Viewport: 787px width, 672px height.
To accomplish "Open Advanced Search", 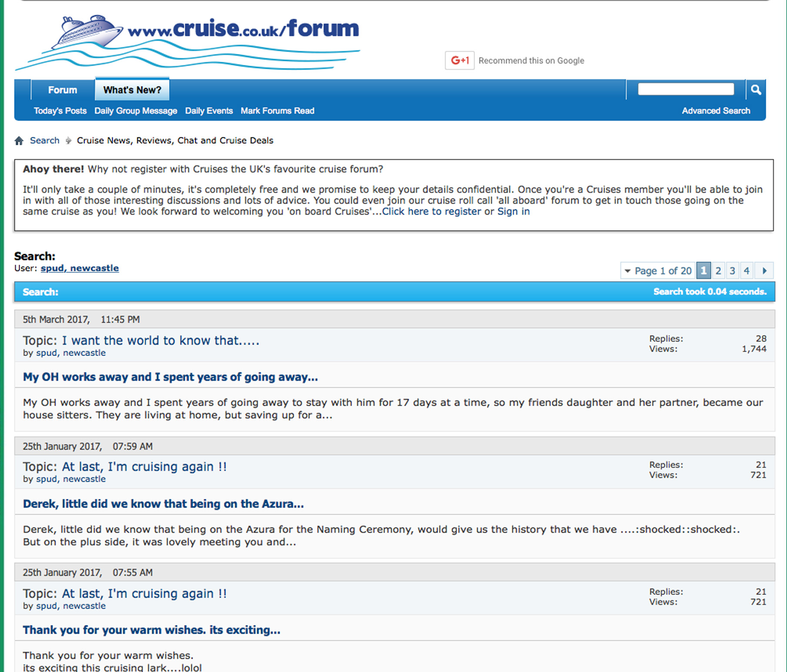I will pyautogui.click(x=716, y=111).
